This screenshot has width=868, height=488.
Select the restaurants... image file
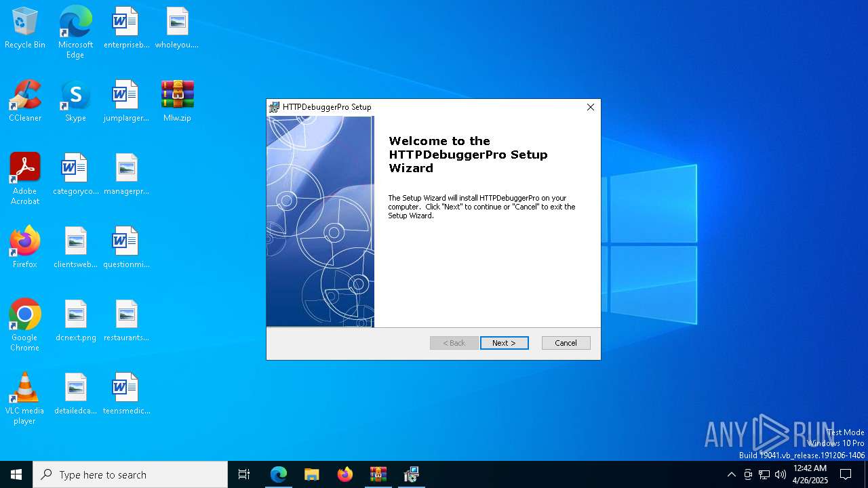point(126,321)
